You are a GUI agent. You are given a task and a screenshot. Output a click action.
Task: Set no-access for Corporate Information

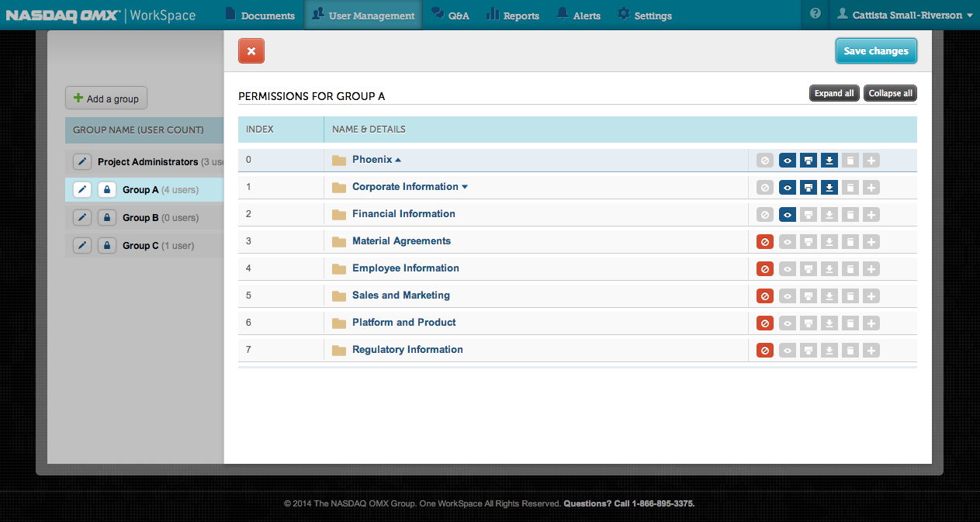765,188
